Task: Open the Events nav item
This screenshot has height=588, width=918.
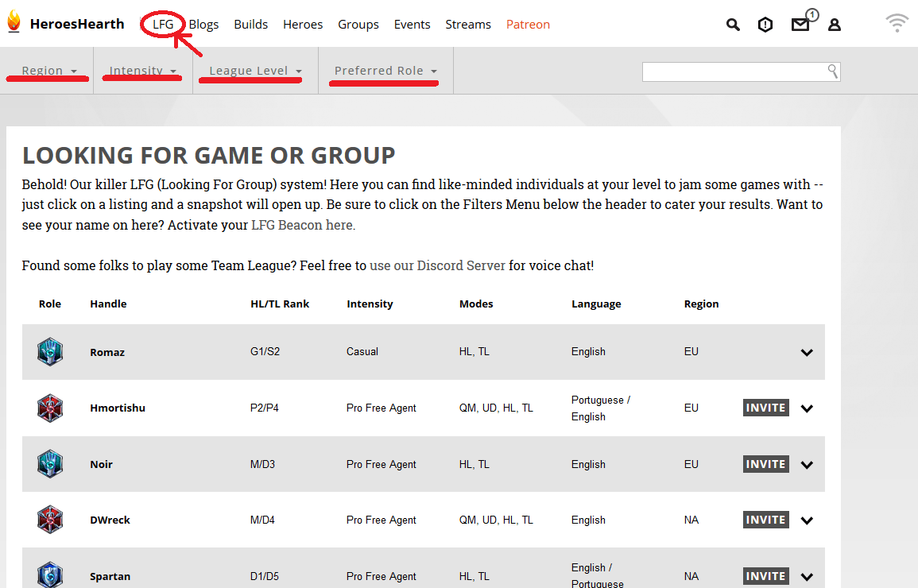Action: [413, 25]
